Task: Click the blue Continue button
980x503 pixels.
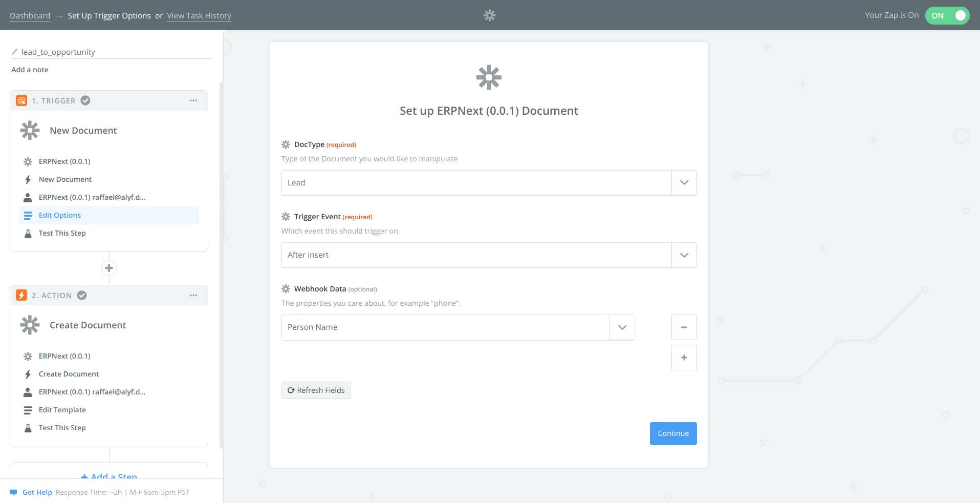Action: point(673,433)
